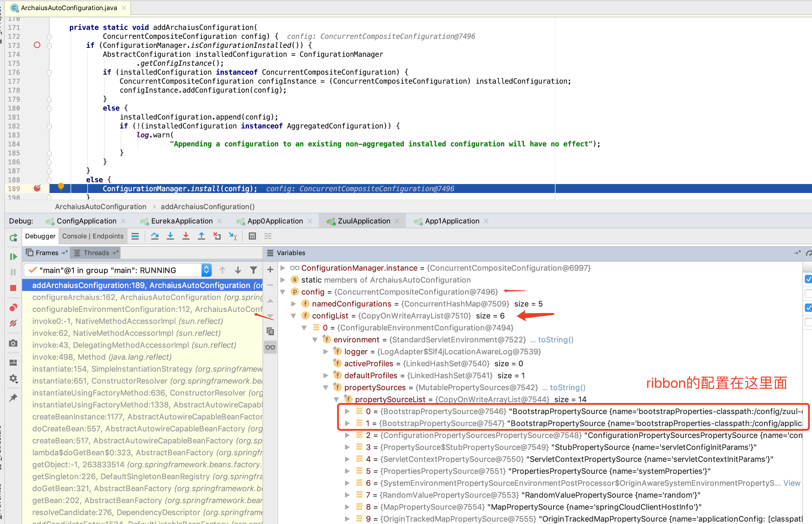Click the Trace Current Stream Chain icon
The image size is (812, 524).
[268, 236]
